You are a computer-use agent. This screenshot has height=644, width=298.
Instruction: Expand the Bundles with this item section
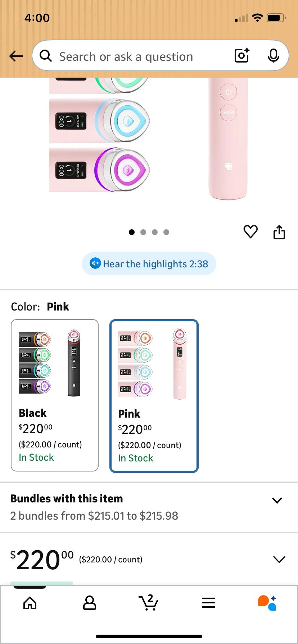coord(277,500)
